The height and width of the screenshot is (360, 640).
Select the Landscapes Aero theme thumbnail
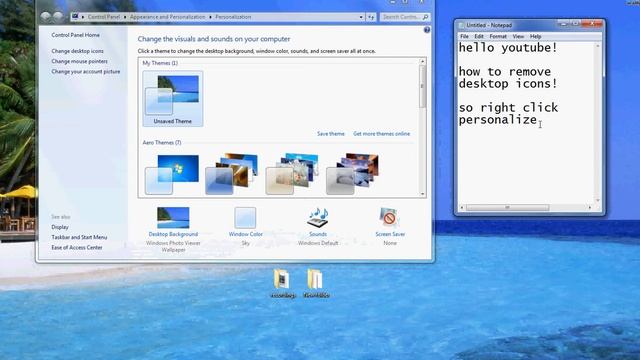(x=352, y=174)
